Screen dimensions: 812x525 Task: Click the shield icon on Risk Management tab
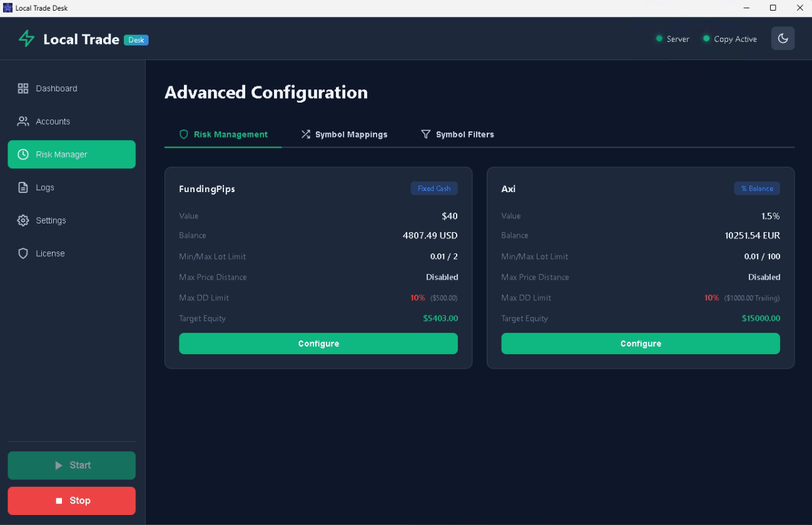coord(184,134)
